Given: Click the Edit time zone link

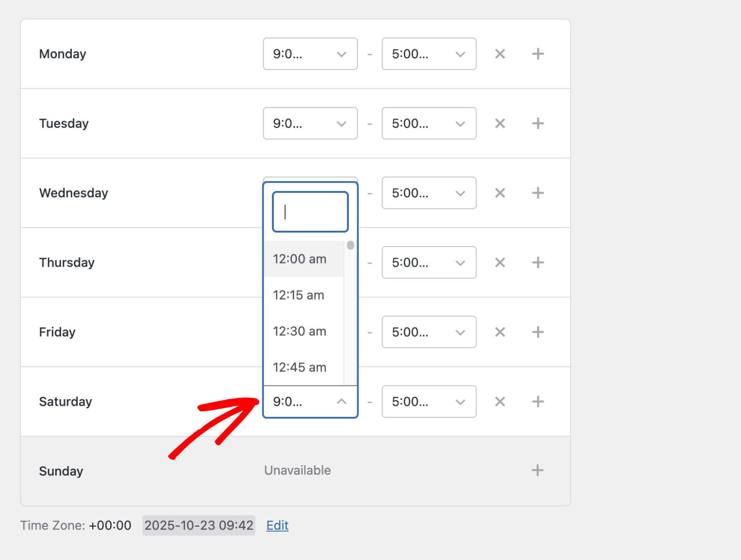Looking at the screenshot, I should 277,525.
